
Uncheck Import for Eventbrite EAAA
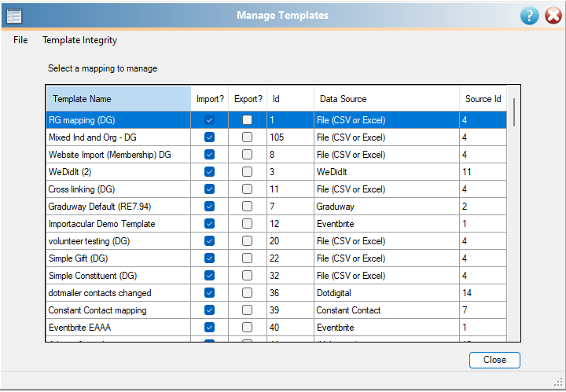(209, 328)
